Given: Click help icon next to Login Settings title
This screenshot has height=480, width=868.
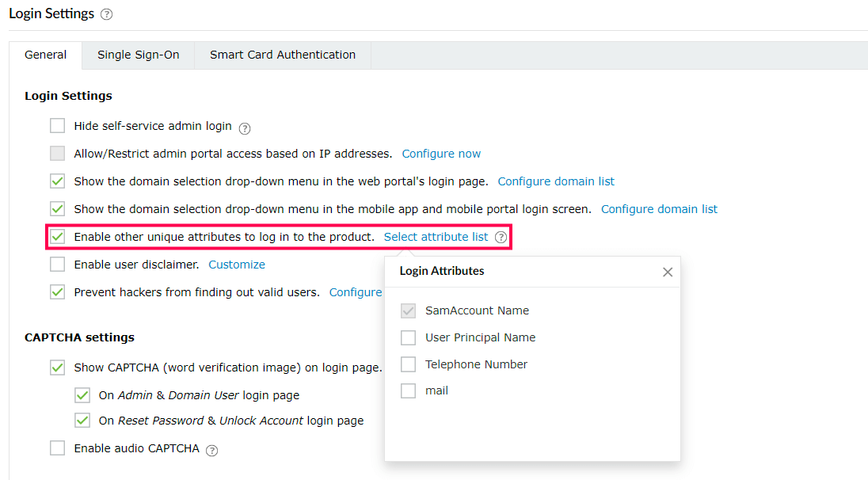Looking at the screenshot, I should pos(106,15).
